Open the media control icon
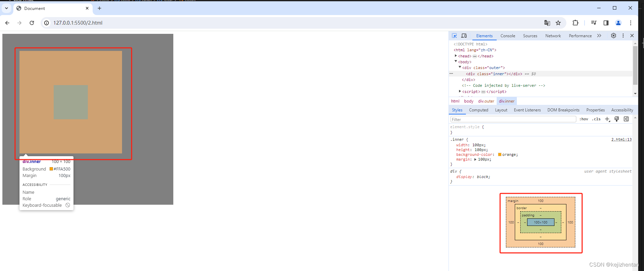Image resolution: width=644 pixels, height=271 pixels. (x=594, y=23)
